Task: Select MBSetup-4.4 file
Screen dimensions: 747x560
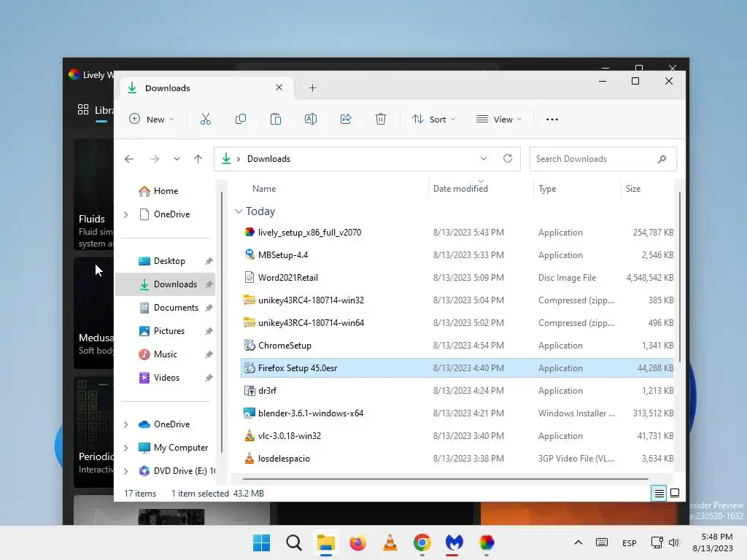Action: [x=457, y=255]
